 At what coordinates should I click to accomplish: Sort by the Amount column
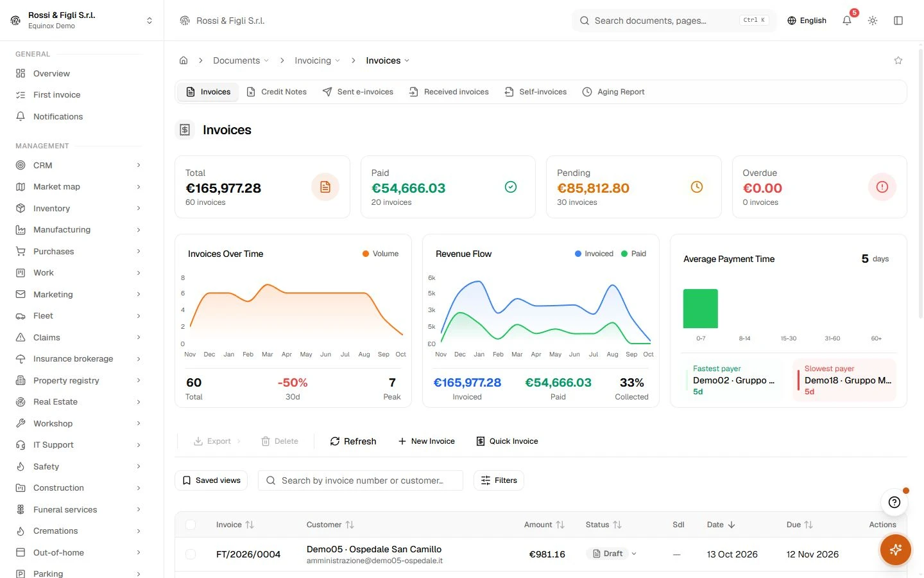544,525
